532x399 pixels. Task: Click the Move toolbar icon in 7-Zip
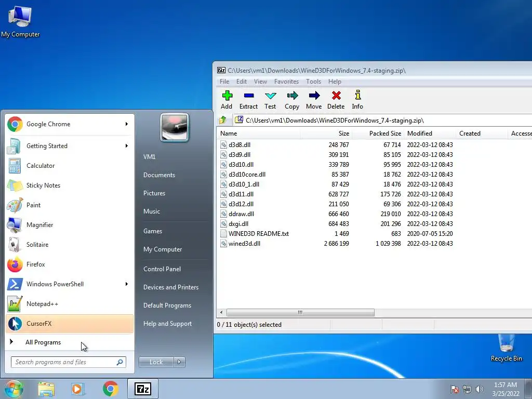(x=314, y=96)
